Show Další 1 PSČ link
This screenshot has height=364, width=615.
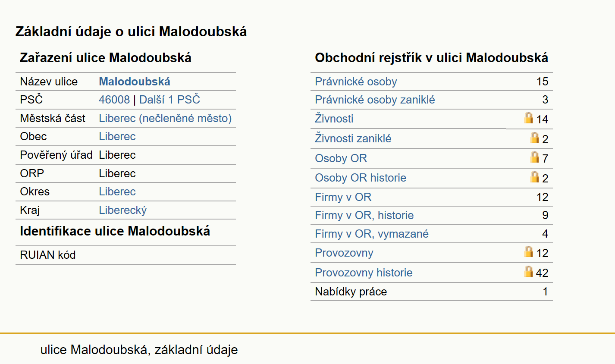(x=169, y=100)
